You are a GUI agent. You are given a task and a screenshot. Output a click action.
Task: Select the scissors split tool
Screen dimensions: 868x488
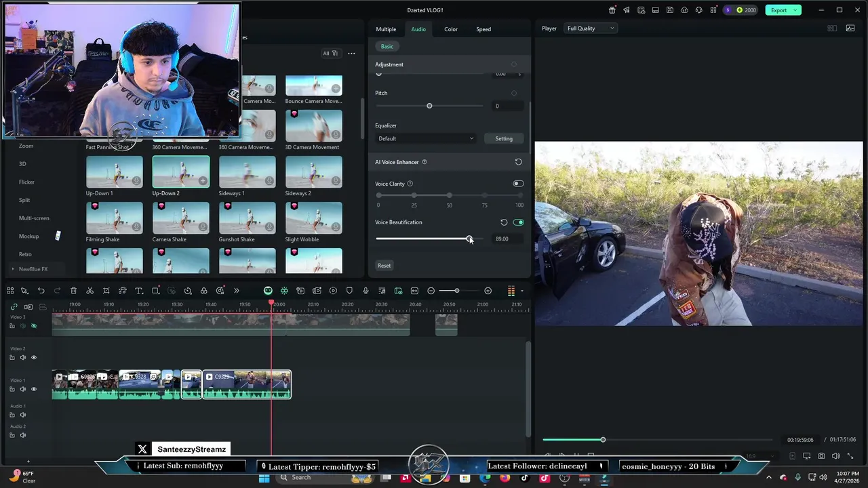click(90, 291)
